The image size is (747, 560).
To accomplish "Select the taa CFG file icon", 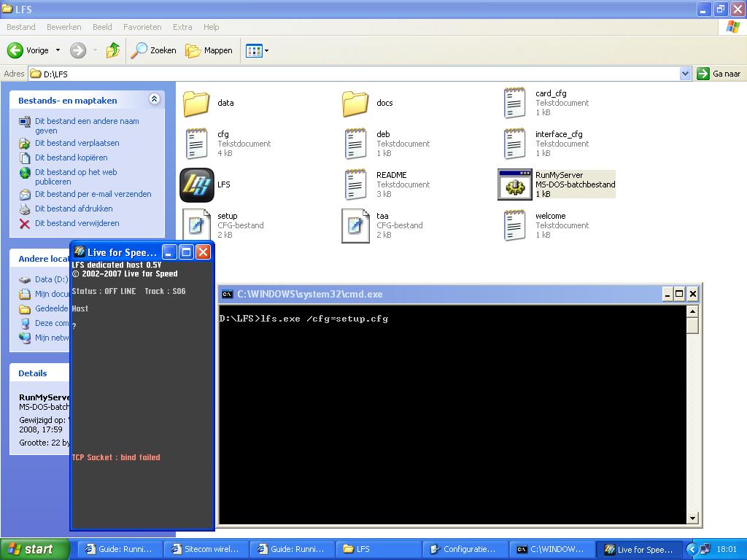I will tap(355, 226).
